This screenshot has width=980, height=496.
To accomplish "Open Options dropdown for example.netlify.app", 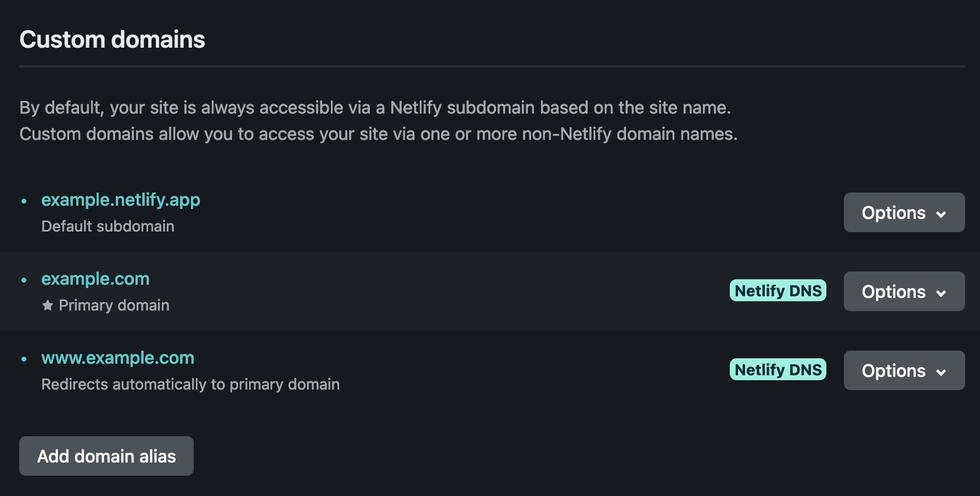I will [904, 212].
